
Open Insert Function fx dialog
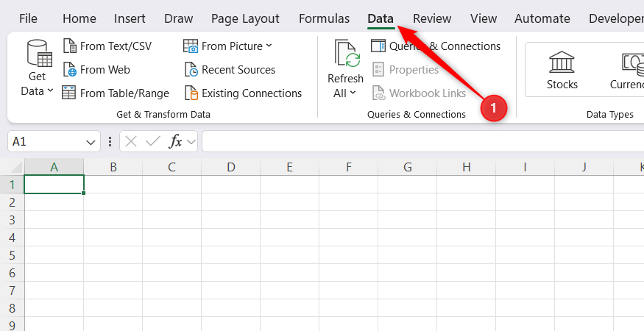(x=175, y=142)
